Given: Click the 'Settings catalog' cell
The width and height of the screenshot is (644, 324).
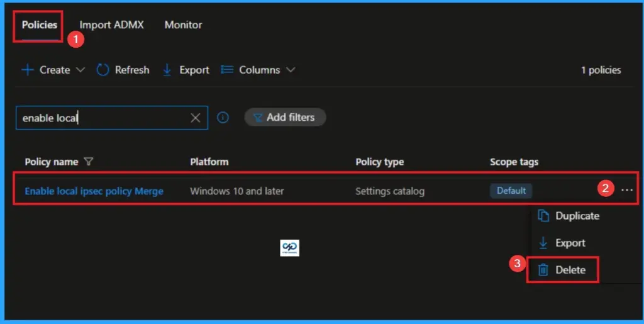Looking at the screenshot, I should (x=390, y=191).
